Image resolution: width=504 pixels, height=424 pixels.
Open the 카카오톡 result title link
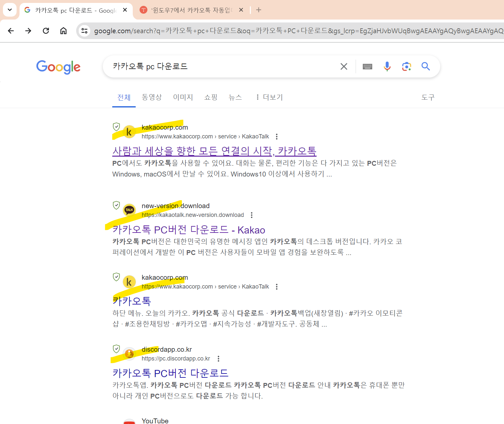coord(132,301)
